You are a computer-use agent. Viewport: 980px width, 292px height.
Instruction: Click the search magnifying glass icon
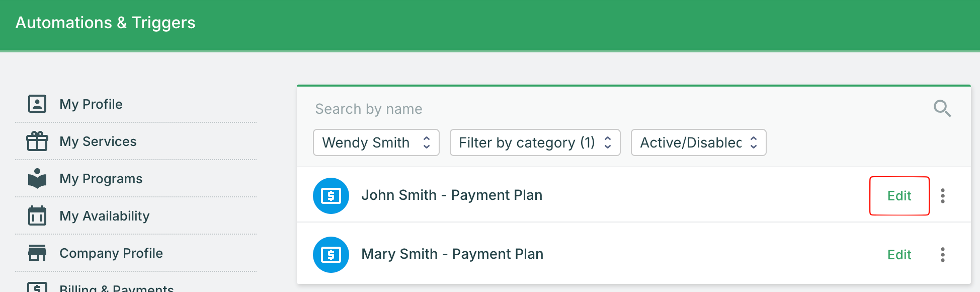point(942,108)
